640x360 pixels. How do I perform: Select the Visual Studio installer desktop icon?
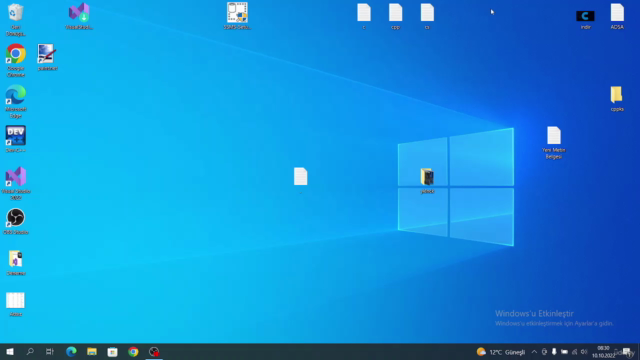pos(79,16)
